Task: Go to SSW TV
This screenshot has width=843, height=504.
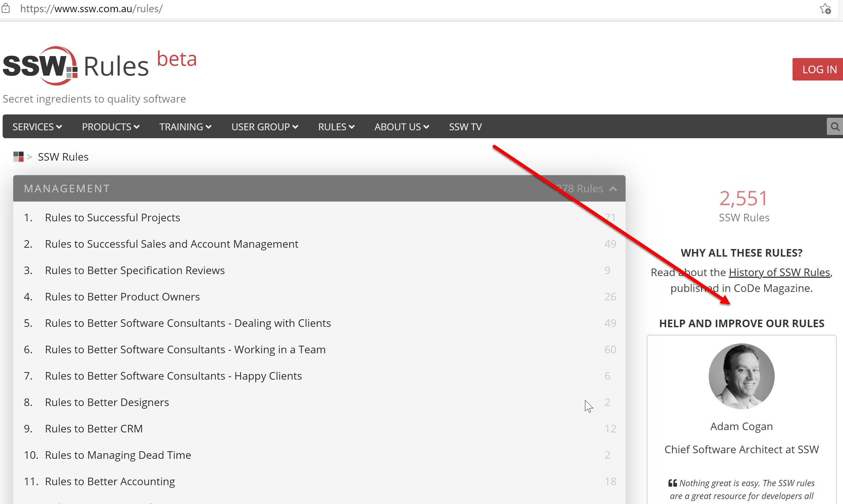Action: click(465, 127)
